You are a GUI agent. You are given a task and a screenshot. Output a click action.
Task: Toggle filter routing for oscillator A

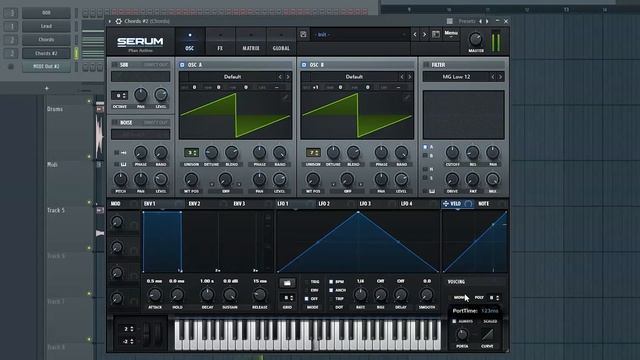[x=425, y=147]
